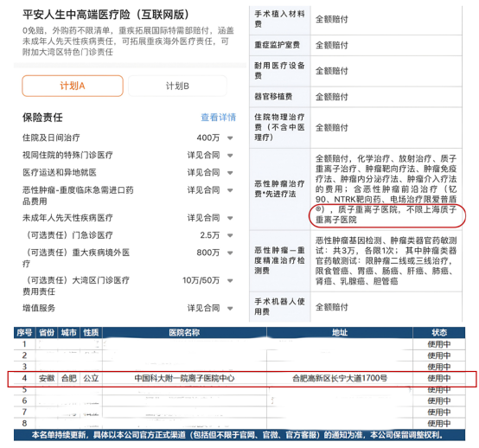The height and width of the screenshot is (448, 479).
Task: Expand the 视同住院的特殊门诊医疗 arrow
Action: click(x=230, y=156)
